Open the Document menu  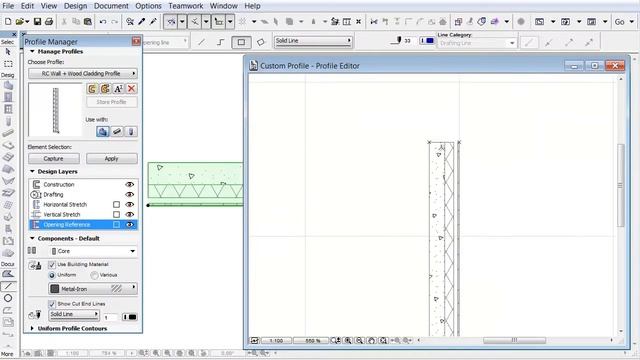(x=111, y=6)
